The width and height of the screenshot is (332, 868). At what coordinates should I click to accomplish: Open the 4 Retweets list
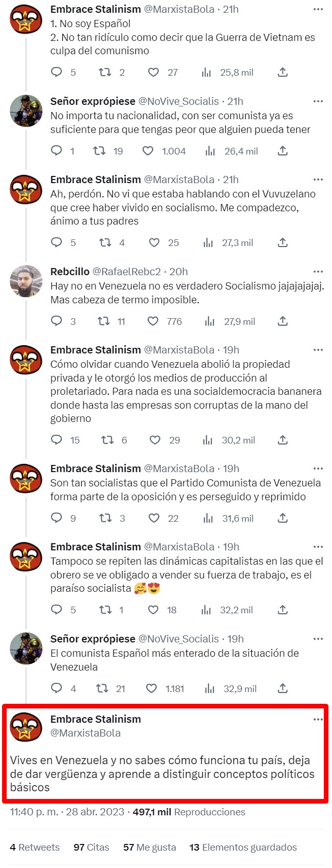pos(35,848)
